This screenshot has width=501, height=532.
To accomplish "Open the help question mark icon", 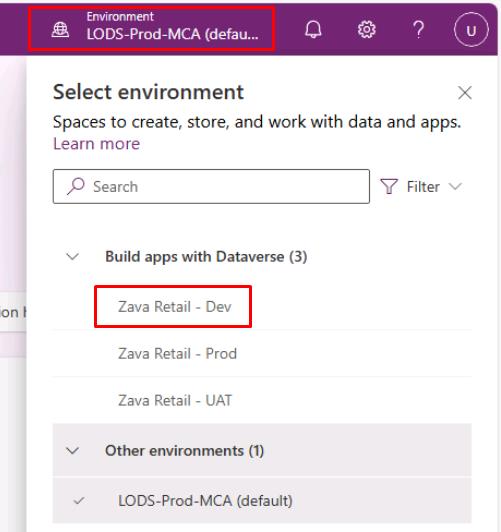I will click(419, 30).
